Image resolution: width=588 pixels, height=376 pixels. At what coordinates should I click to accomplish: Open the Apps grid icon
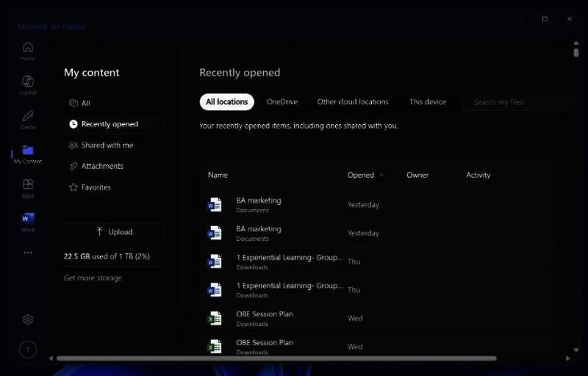pyautogui.click(x=27, y=188)
